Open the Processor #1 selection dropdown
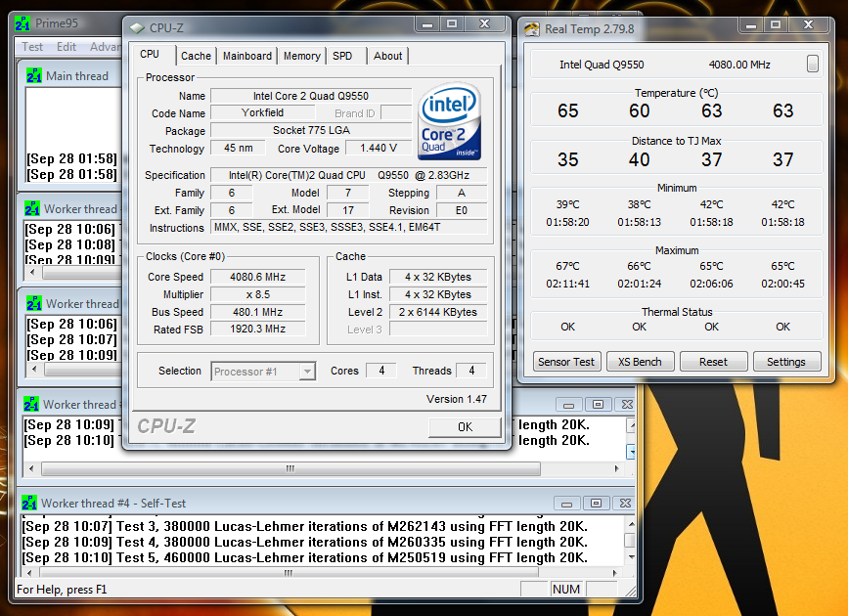The width and height of the screenshot is (848, 616). pyautogui.click(x=307, y=371)
